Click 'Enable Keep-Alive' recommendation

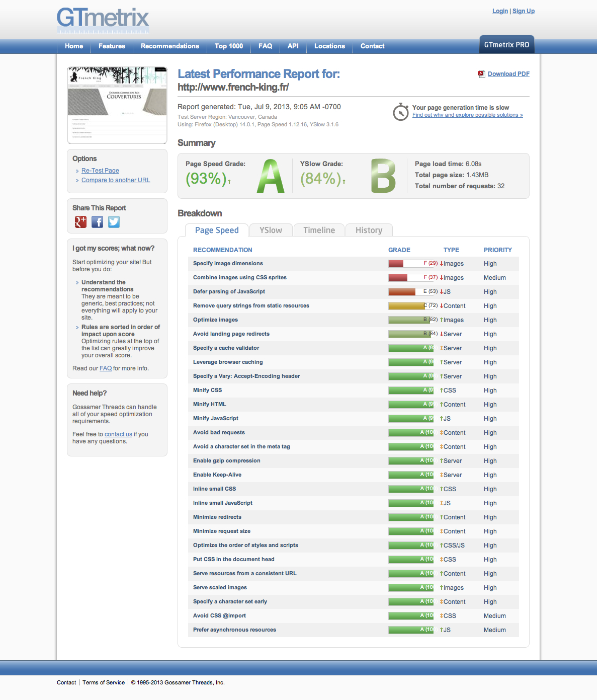(x=217, y=475)
